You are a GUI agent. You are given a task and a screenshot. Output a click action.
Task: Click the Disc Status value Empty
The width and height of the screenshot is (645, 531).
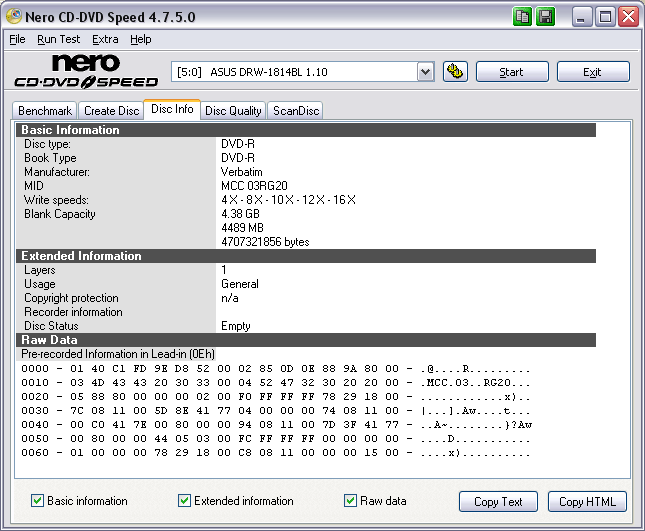click(x=236, y=326)
